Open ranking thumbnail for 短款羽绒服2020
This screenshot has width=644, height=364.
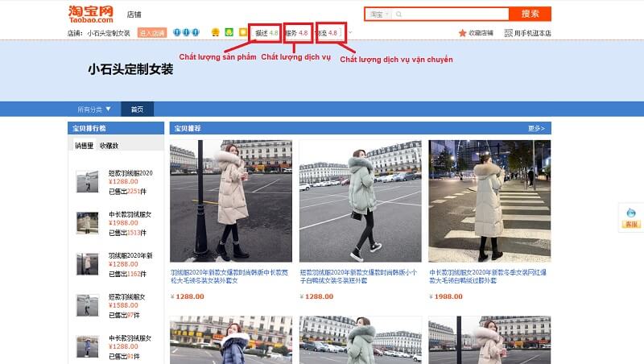[x=88, y=181]
